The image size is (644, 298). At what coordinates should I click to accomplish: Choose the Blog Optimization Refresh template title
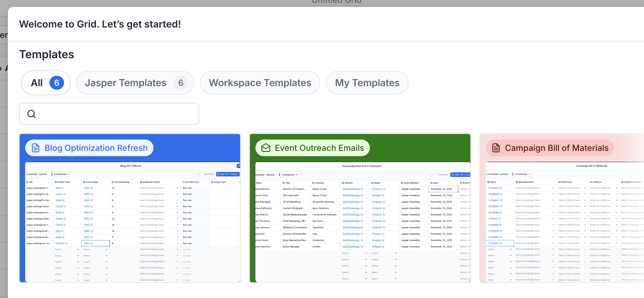coord(96,148)
